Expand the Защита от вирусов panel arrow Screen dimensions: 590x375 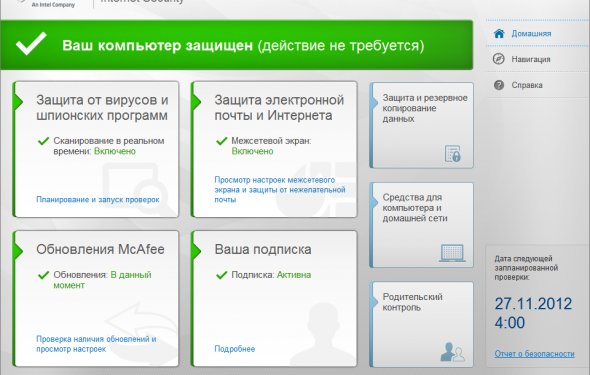coord(18,102)
